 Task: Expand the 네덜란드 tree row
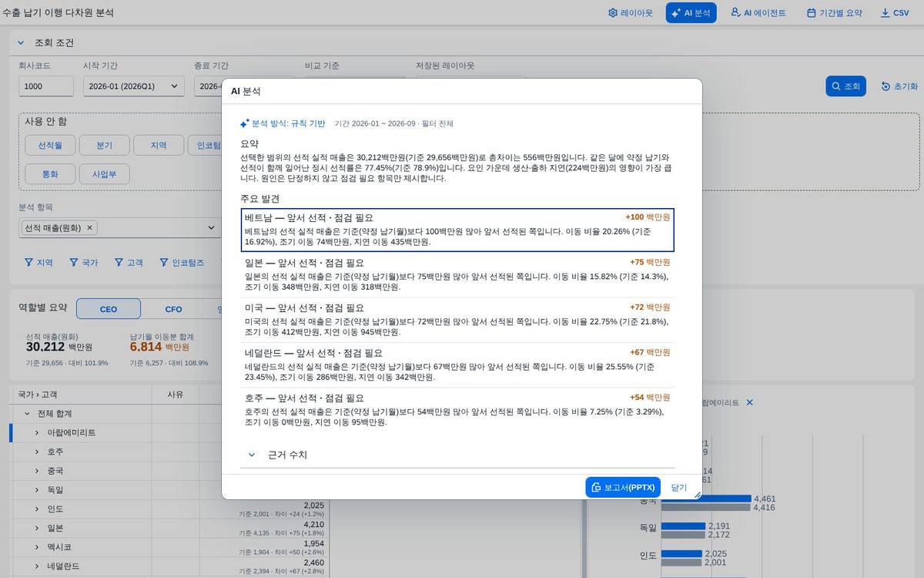tap(36, 566)
